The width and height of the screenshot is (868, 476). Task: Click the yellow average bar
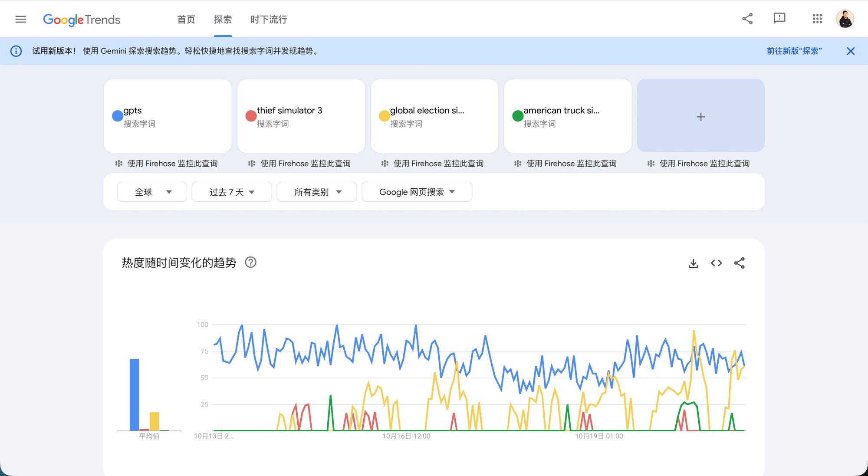[155, 421]
